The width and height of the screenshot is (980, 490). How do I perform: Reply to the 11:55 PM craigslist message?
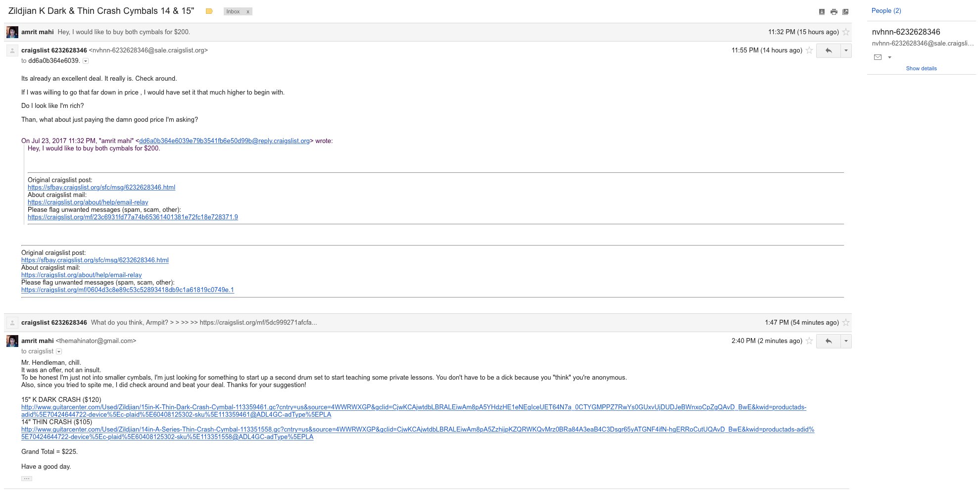click(x=829, y=50)
